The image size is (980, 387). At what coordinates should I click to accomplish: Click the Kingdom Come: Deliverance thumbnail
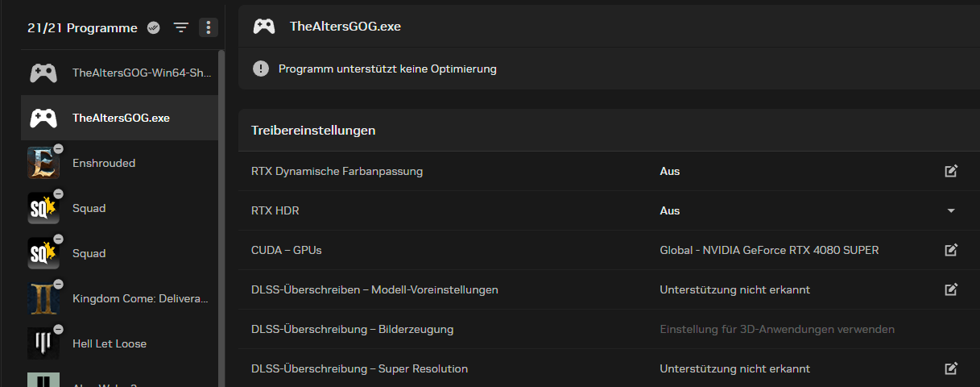click(43, 299)
